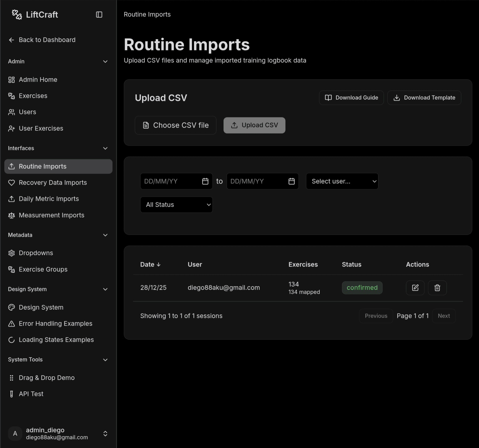Open the admin_diego account switcher
479x448 pixels.
click(105, 433)
